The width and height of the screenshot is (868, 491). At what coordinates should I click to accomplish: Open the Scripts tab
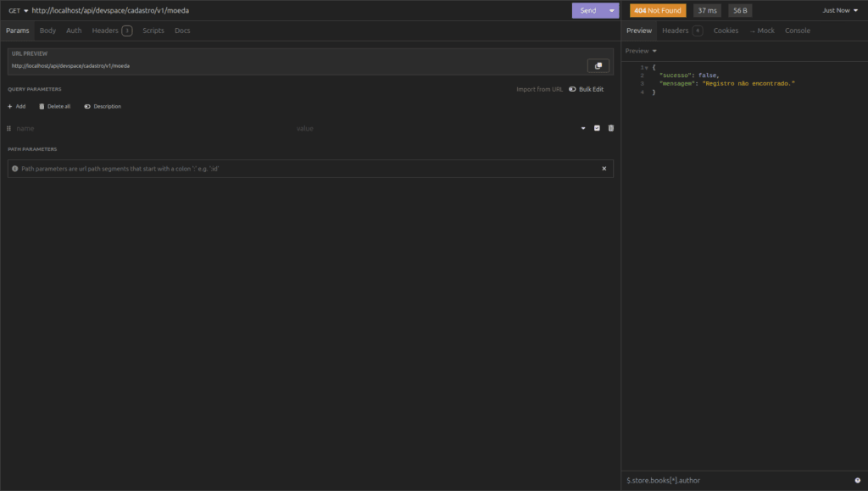point(153,31)
